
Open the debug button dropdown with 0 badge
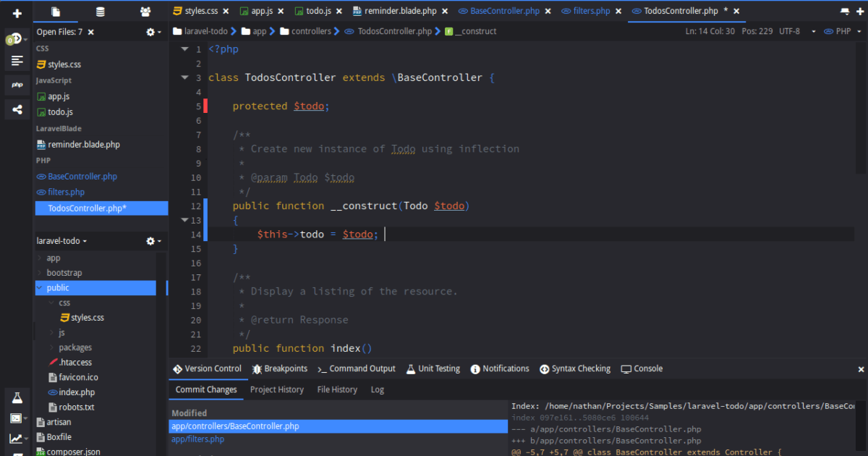click(17, 38)
